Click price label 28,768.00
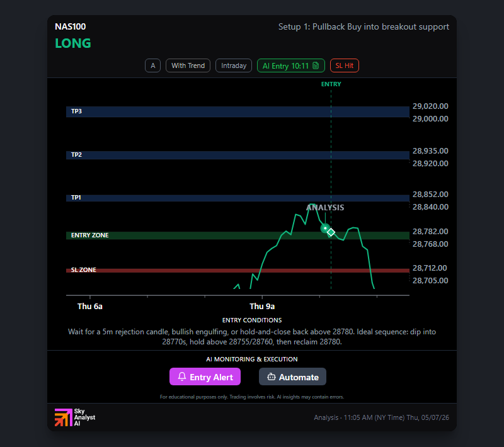504x447 pixels. pyautogui.click(x=430, y=244)
